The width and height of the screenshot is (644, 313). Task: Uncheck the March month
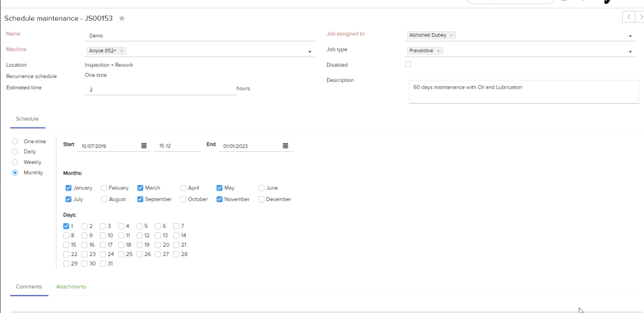140,188
